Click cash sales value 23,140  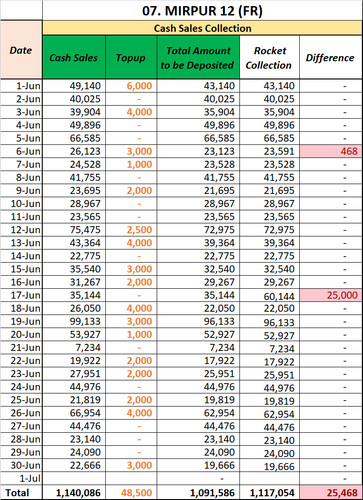click(74, 439)
